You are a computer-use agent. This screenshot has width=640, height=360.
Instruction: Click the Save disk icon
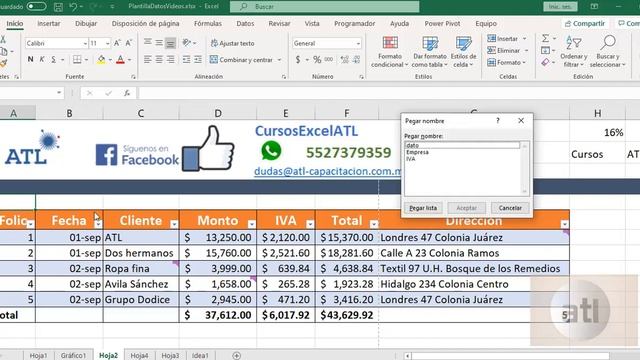[x=58, y=7]
